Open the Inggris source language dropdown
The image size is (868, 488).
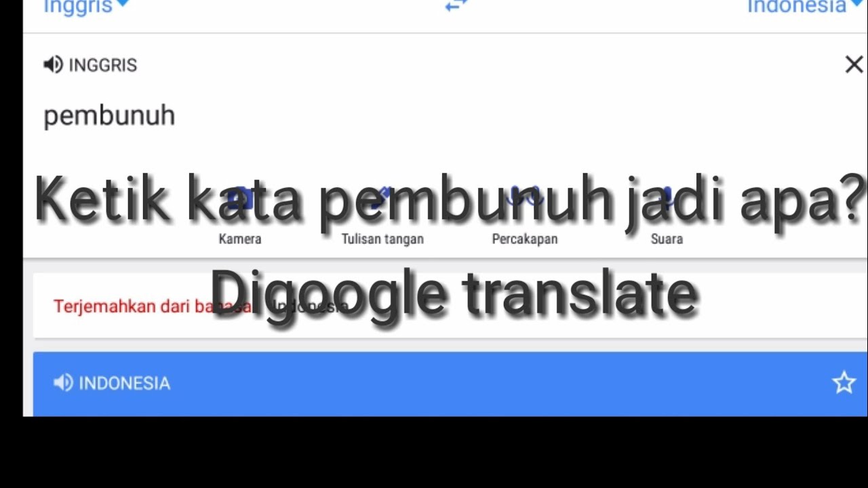click(x=86, y=7)
